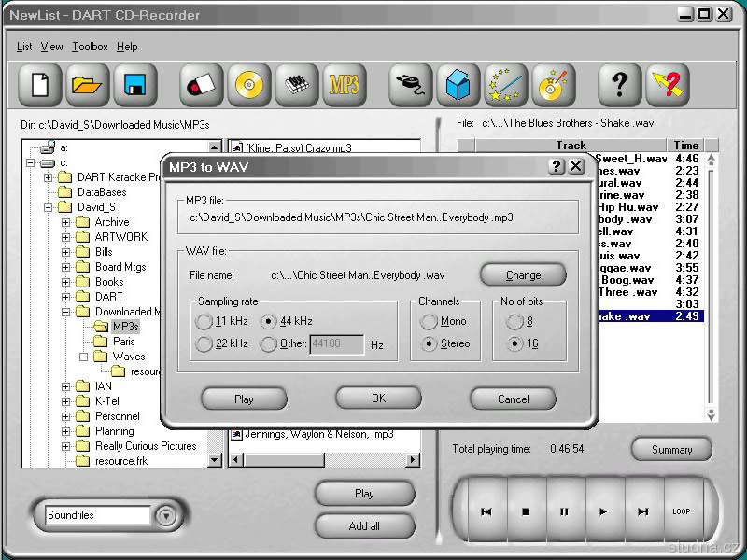This screenshot has height=560, width=747.
Task: Click the gold CD disc toolbar icon
Action: click(x=248, y=86)
